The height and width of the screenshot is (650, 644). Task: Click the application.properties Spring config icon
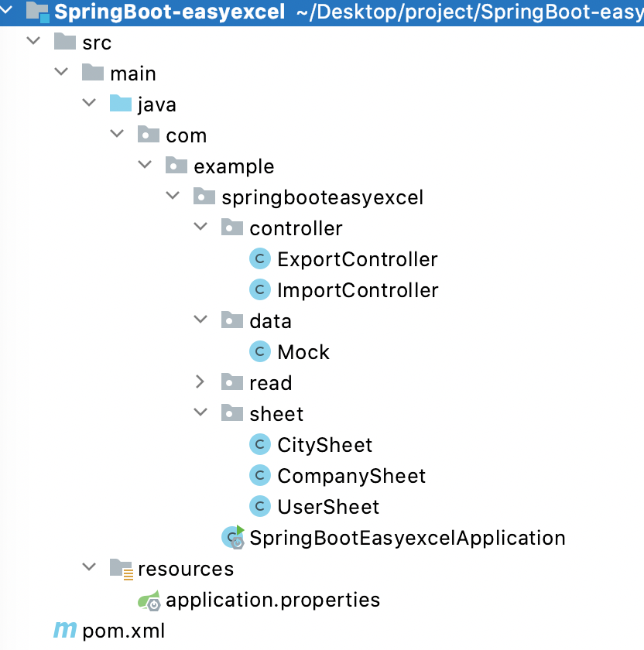pos(149,600)
